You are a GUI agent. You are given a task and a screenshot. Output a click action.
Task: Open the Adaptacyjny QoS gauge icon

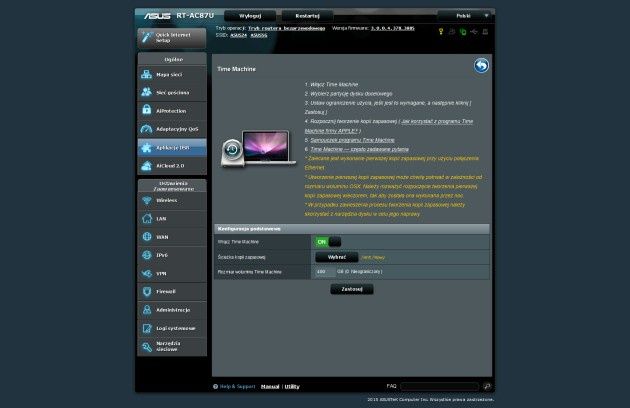pos(147,129)
